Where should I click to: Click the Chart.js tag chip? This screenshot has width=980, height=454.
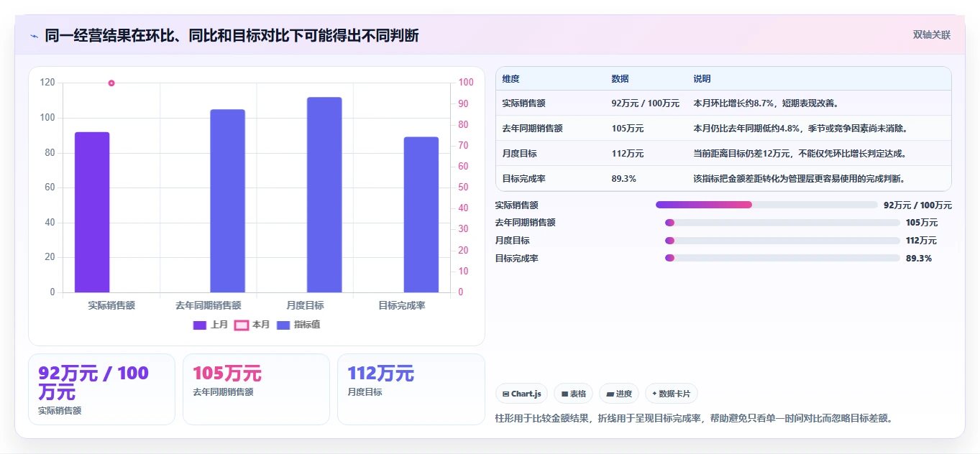(521, 394)
